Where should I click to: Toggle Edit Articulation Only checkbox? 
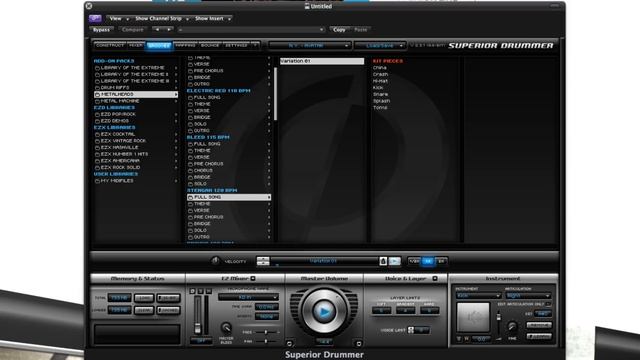point(549,304)
